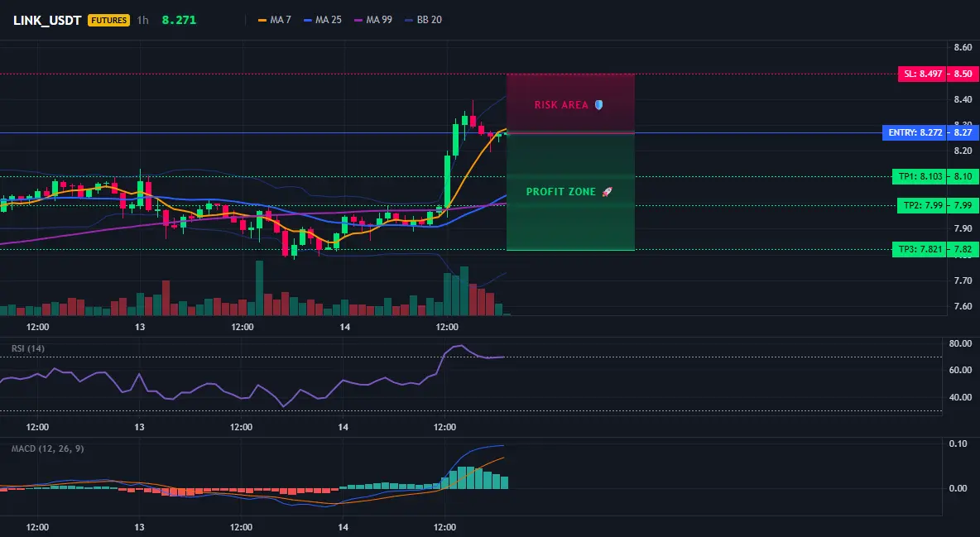Select the ENTRY: 8.272 price tag
Screen dimensions: 980x537
point(915,132)
